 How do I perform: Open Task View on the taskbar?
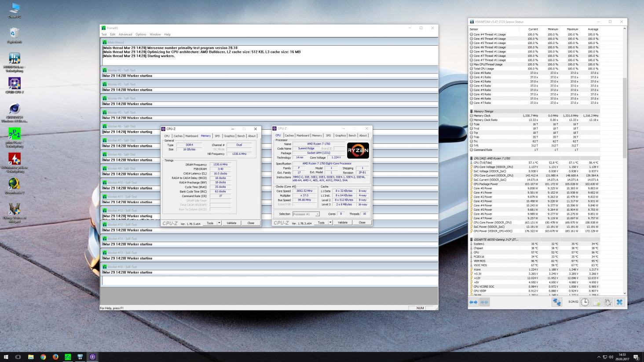coord(18,357)
